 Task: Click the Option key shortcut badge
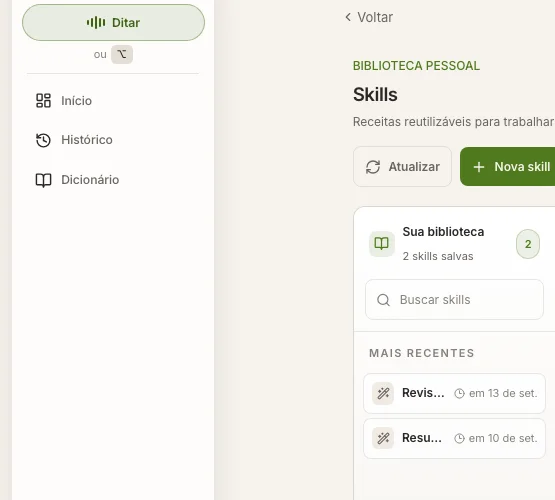(x=122, y=54)
